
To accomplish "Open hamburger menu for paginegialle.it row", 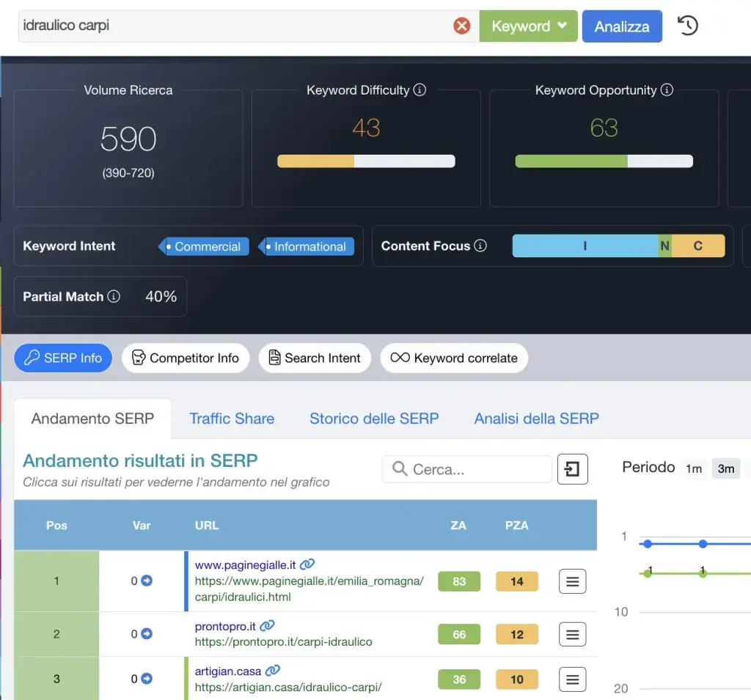I will [573, 581].
